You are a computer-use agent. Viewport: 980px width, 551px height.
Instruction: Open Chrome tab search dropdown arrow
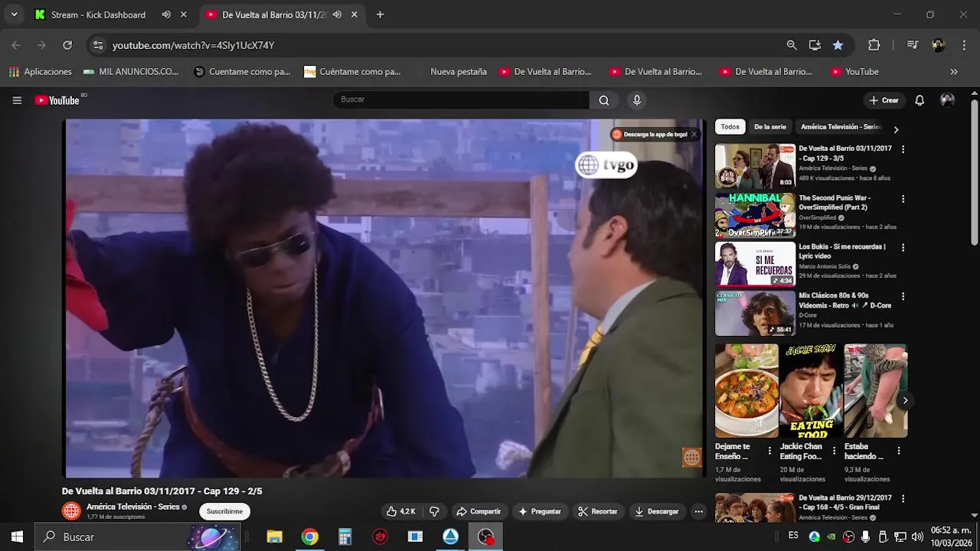(x=14, y=15)
